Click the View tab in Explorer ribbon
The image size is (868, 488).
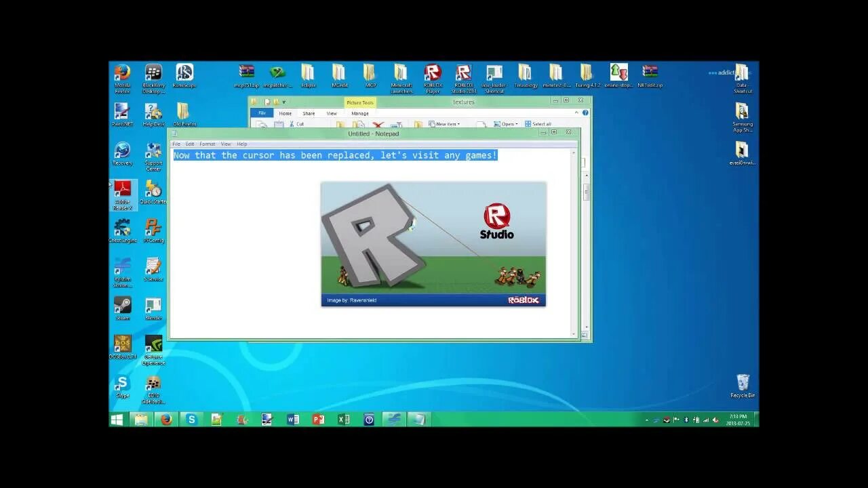[x=332, y=113]
